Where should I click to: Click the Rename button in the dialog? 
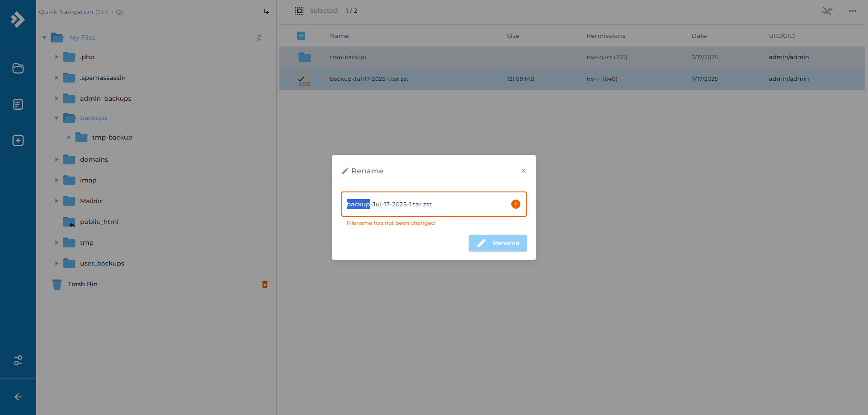coord(497,243)
